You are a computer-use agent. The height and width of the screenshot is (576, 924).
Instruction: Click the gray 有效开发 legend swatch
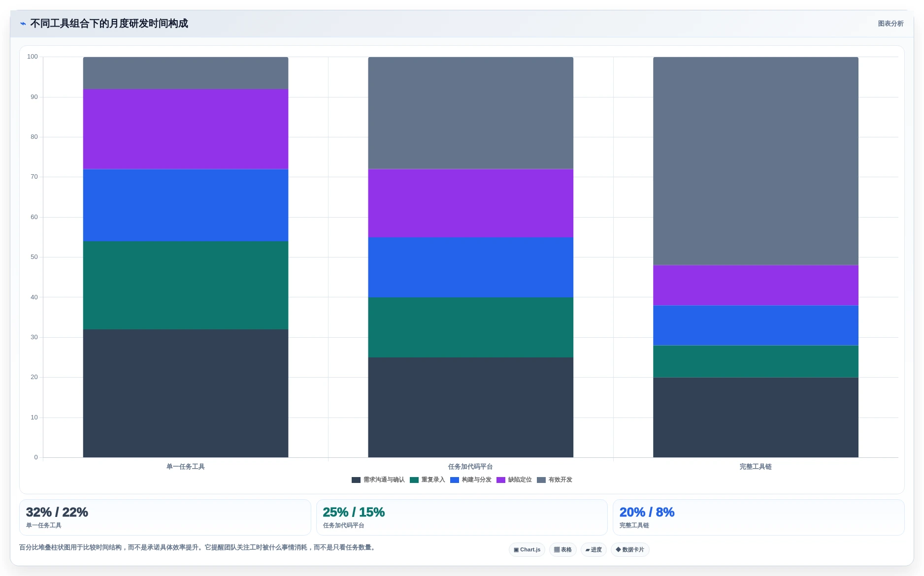pyautogui.click(x=541, y=480)
